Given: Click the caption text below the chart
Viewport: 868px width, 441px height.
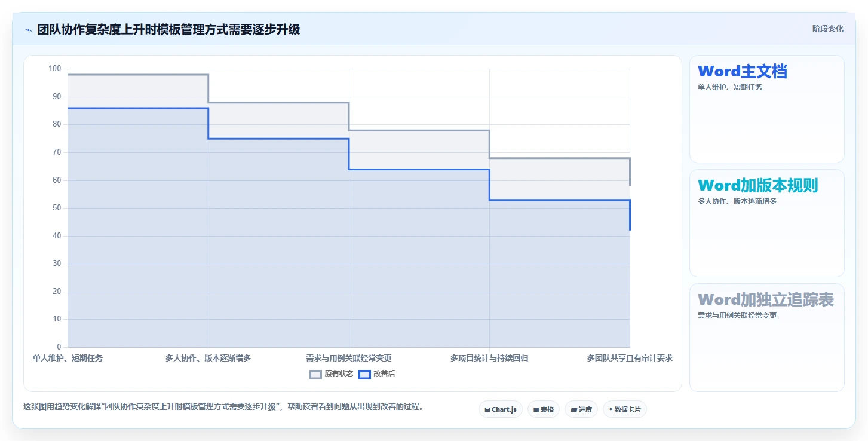Looking at the screenshot, I should click(x=223, y=407).
